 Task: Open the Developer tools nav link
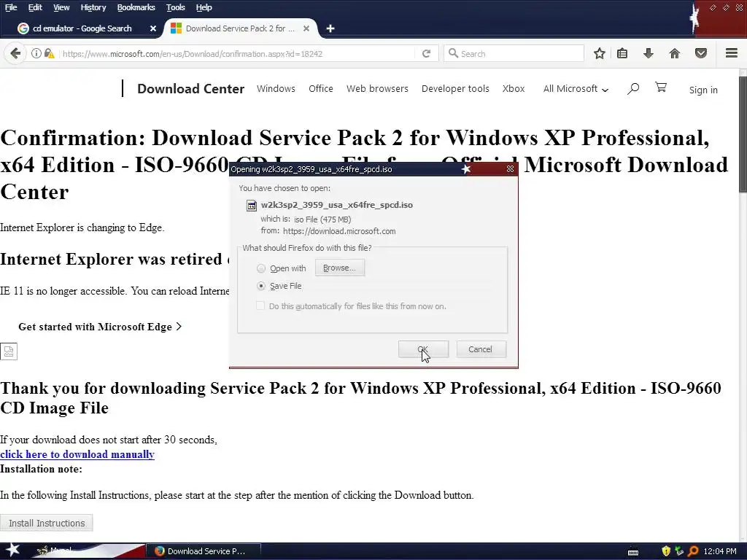pos(455,88)
